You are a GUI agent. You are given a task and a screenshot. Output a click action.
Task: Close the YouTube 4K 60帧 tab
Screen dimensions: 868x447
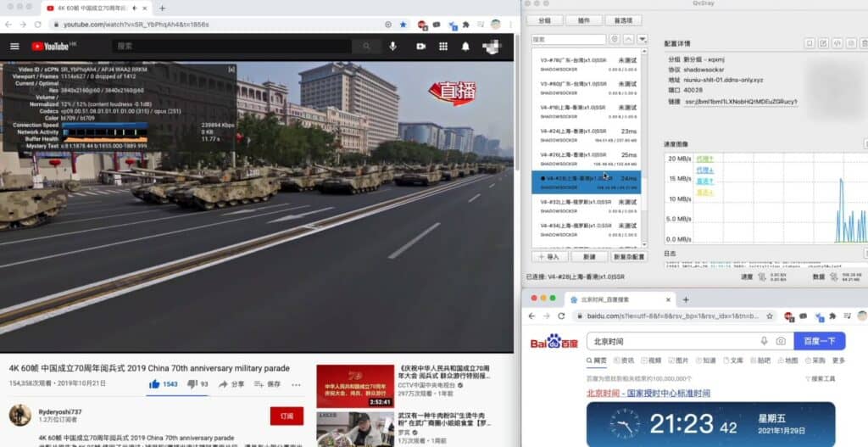point(145,8)
